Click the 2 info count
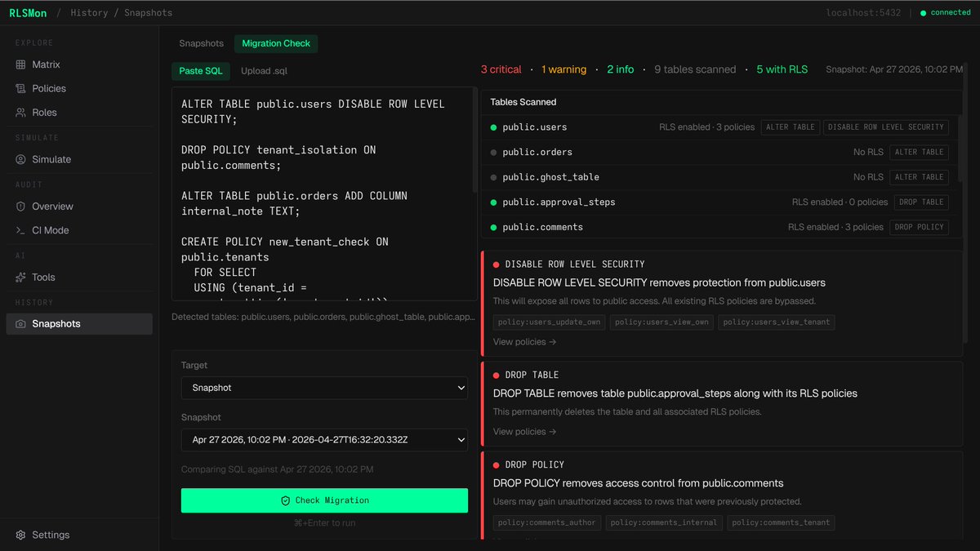 (621, 69)
